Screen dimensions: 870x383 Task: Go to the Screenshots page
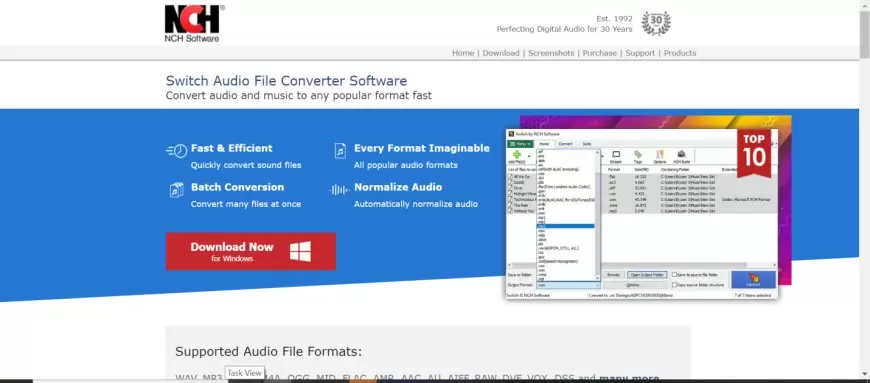(x=551, y=53)
